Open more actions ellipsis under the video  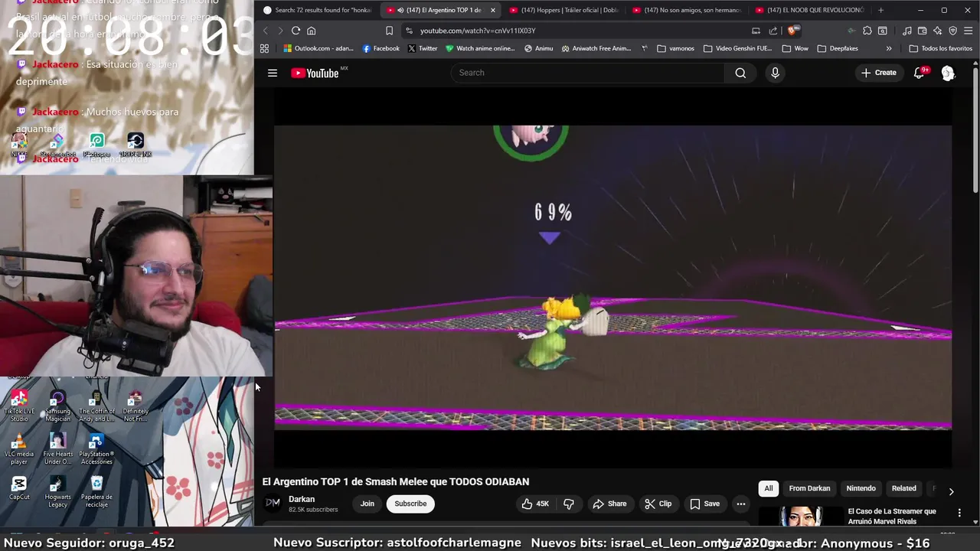tap(740, 504)
